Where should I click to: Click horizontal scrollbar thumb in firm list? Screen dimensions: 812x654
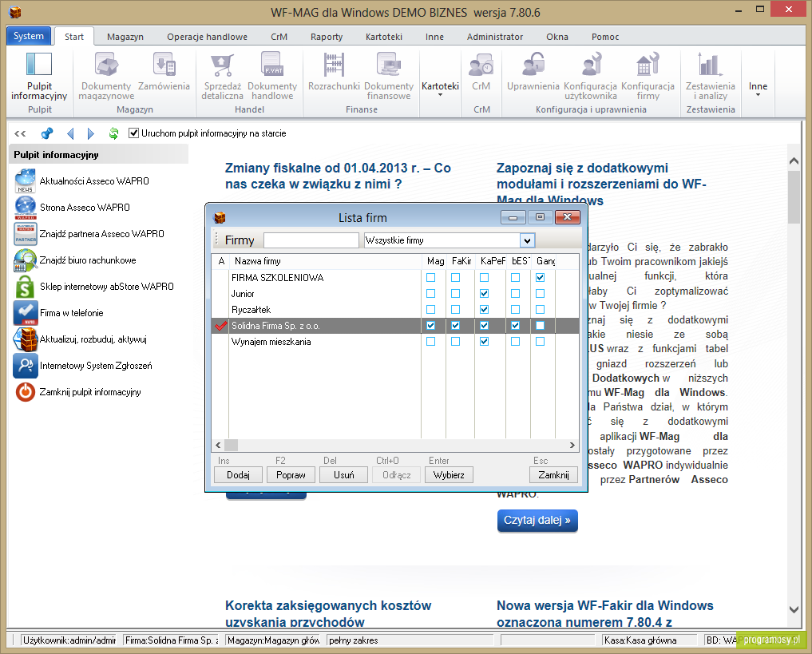pos(231,445)
